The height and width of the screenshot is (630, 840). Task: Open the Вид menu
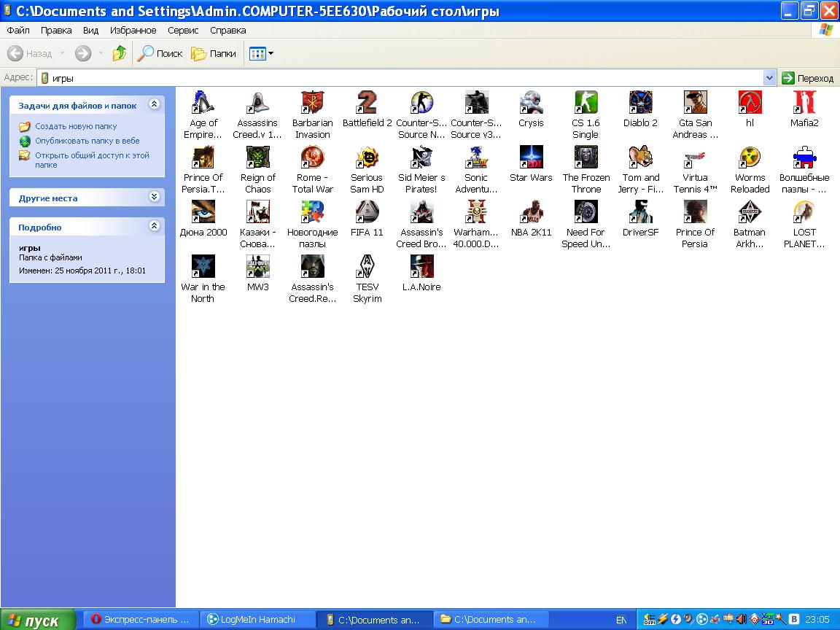[x=90, y=31]
